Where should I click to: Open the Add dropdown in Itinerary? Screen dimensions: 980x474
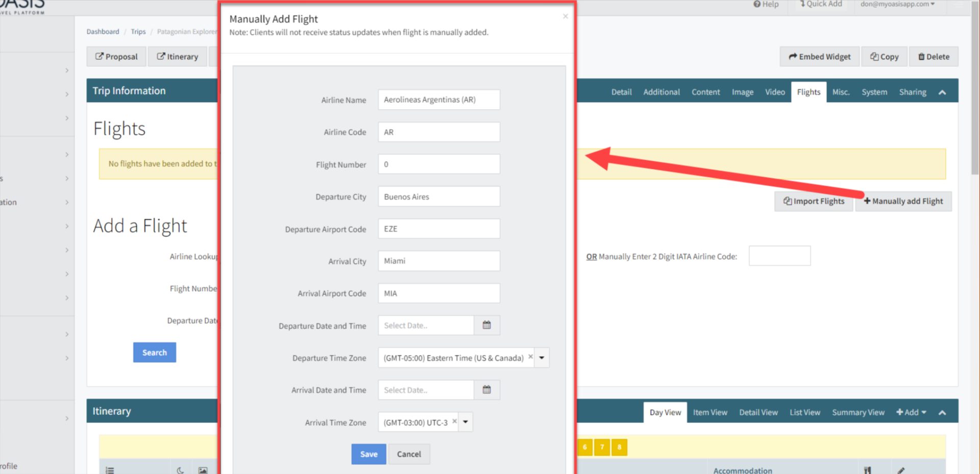[x=911, y=412]
